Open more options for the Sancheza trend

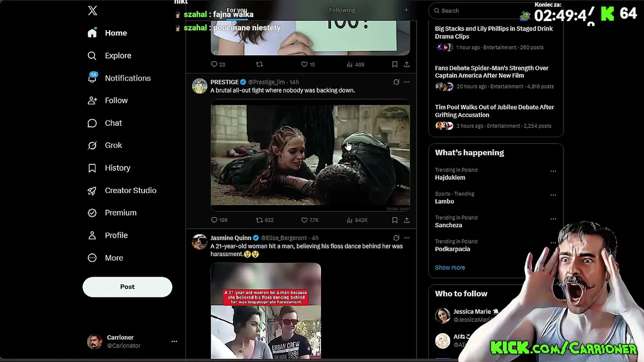tap(553, 219)
